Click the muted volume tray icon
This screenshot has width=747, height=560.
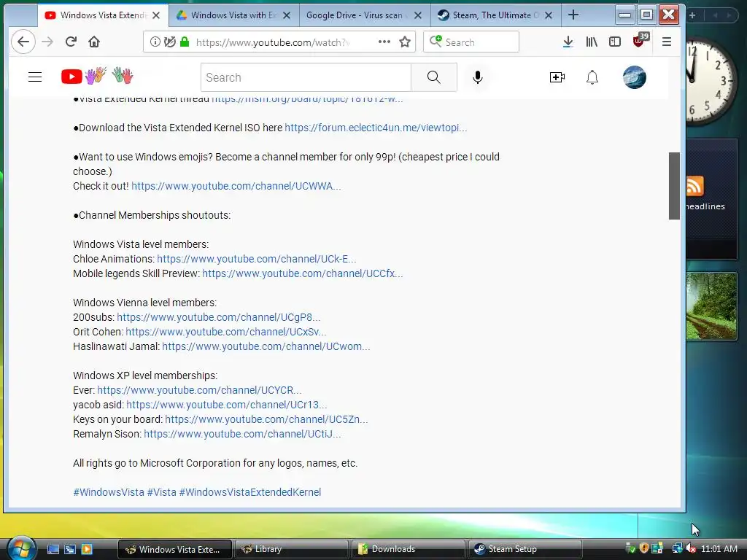point(690,548)
